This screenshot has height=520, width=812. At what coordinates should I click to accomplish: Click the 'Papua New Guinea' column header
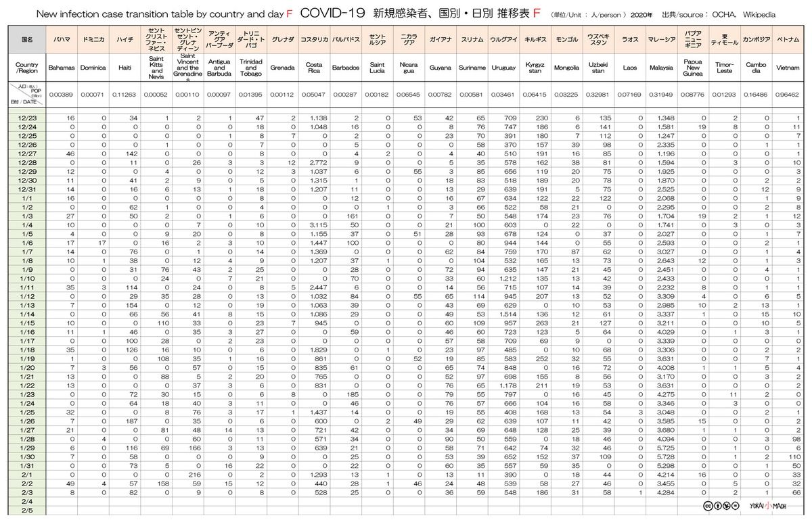click(693, 68)
